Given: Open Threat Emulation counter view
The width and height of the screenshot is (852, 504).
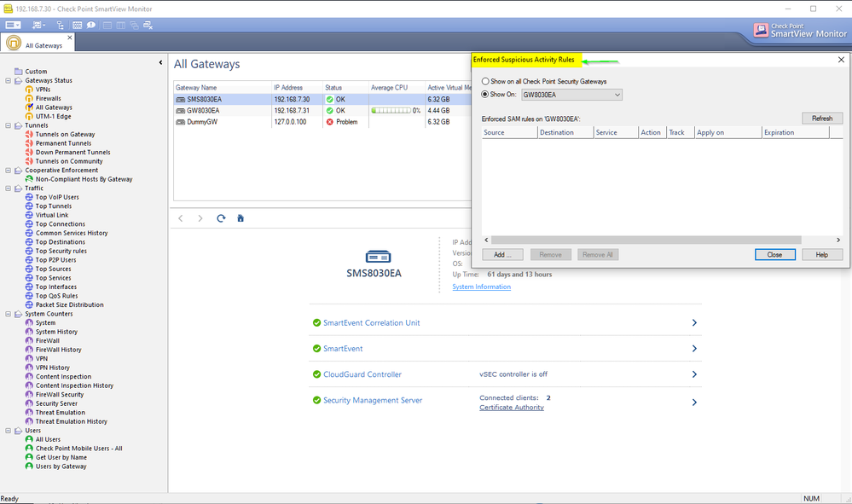Looking at the screenshot, I should coord(61,412).
